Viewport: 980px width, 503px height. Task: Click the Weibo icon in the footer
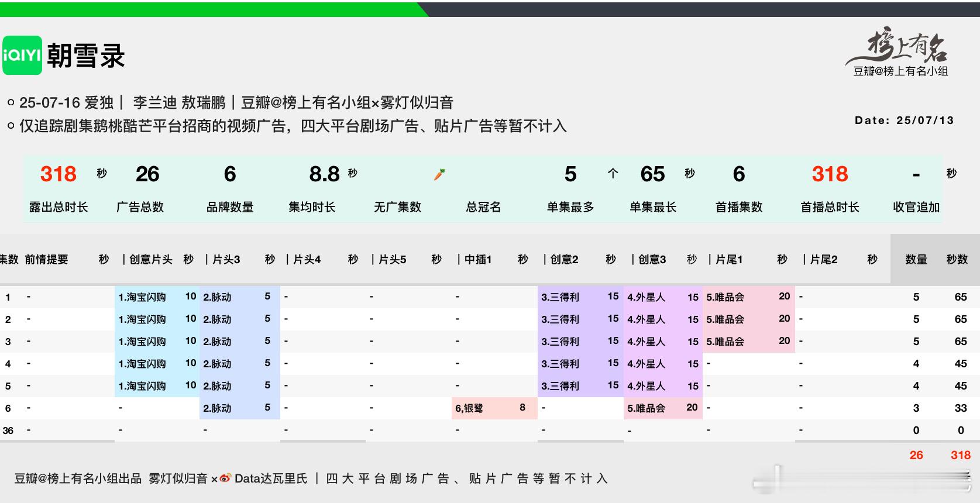coord(225,478)
